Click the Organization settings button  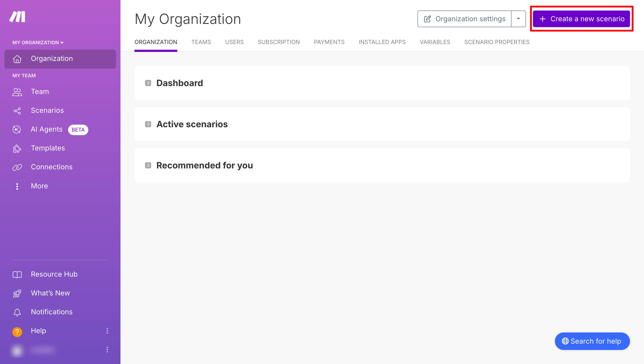(465, 19)
